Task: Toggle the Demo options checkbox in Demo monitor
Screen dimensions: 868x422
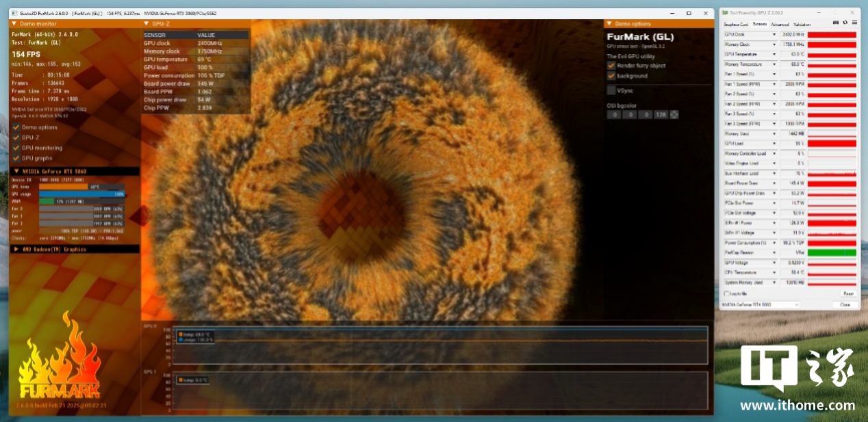Action: point(16,127)
